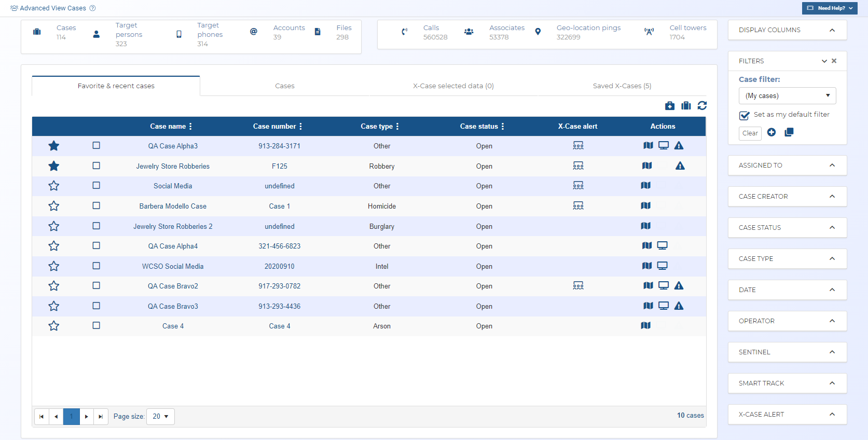Click the add new case medkit icon

670,106
